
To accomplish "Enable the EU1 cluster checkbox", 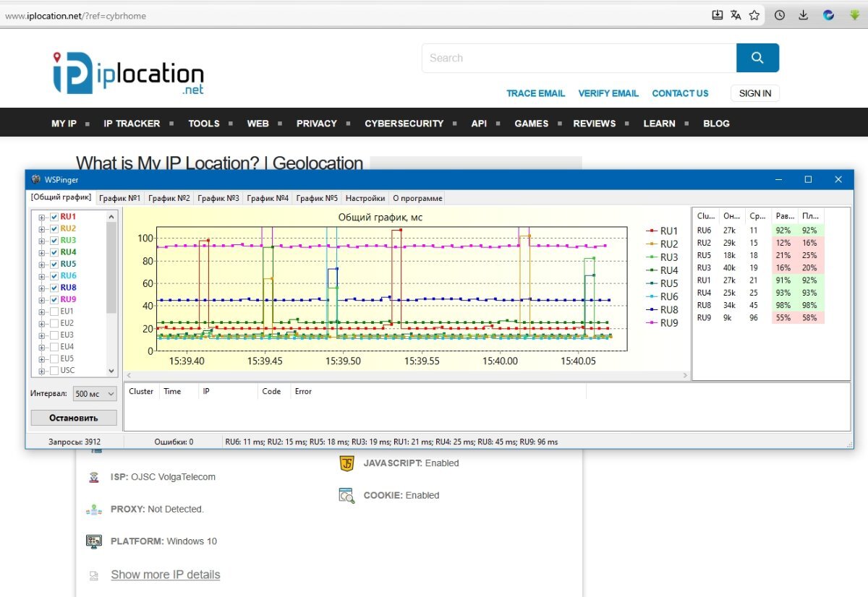I will point(54,312).
